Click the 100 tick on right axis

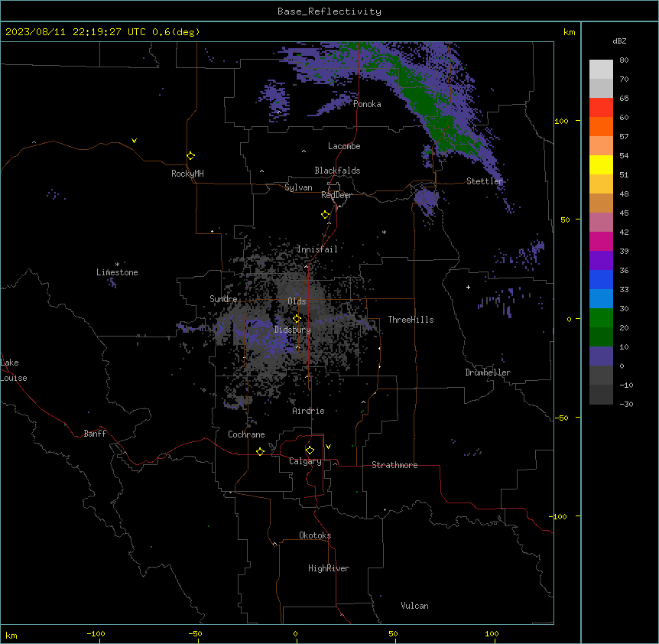(x=561, y=122)
